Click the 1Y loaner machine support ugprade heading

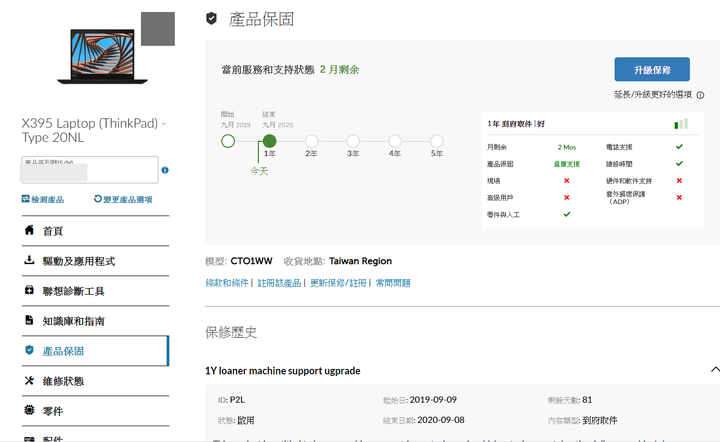tap(283, 371)
